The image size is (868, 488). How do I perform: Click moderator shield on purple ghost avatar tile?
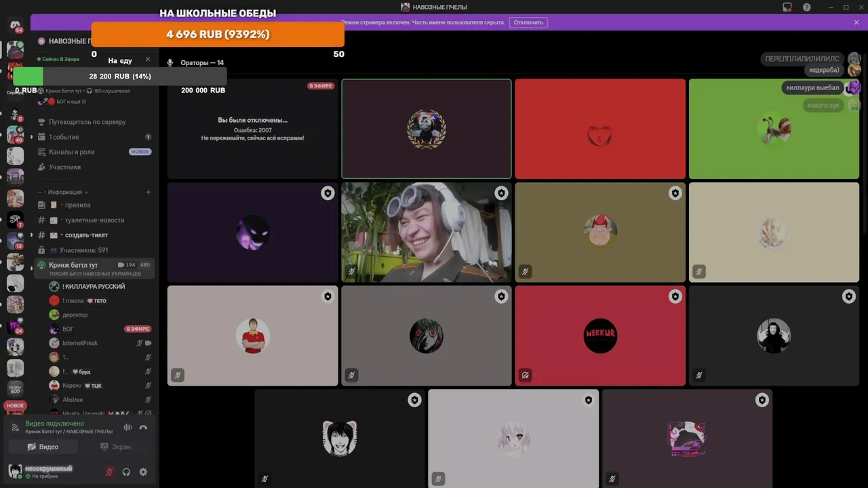(328, 193)
